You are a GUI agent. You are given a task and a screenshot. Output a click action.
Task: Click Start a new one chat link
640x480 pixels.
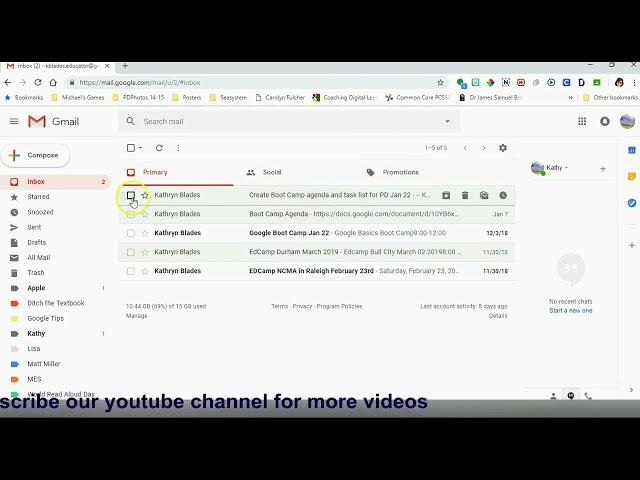point(571,311)
